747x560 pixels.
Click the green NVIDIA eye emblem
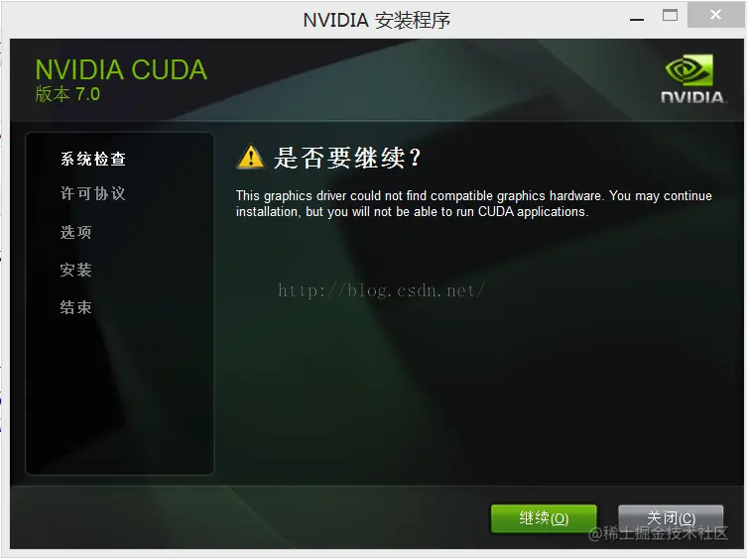(x=689, y=69)
